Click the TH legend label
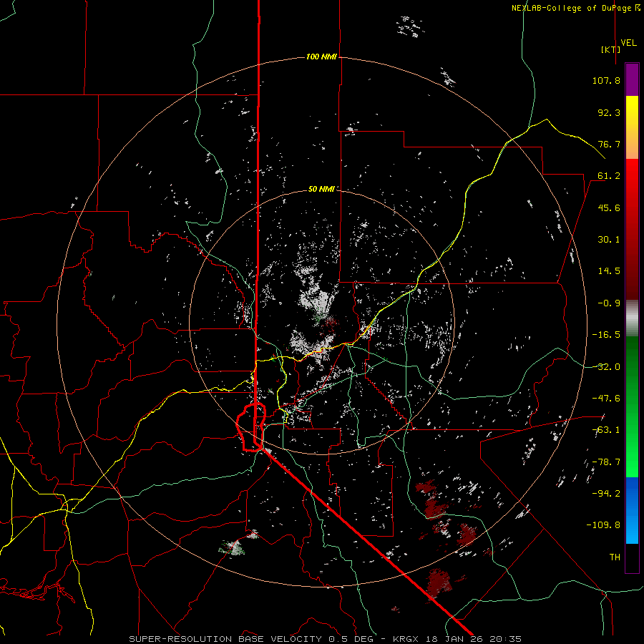Screen dimensions: 644x644 pos(615,557)
